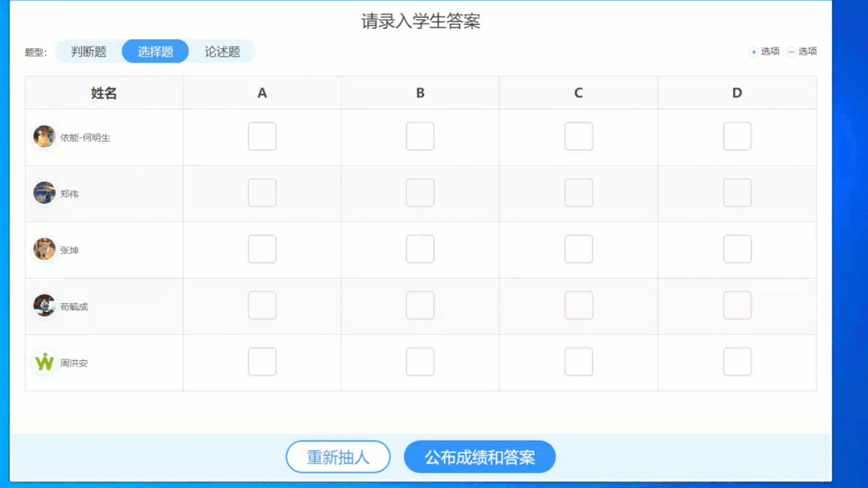Click 张坤's avatar icon
This screenshot has height=488, width=868.
[x=44, y=249]
